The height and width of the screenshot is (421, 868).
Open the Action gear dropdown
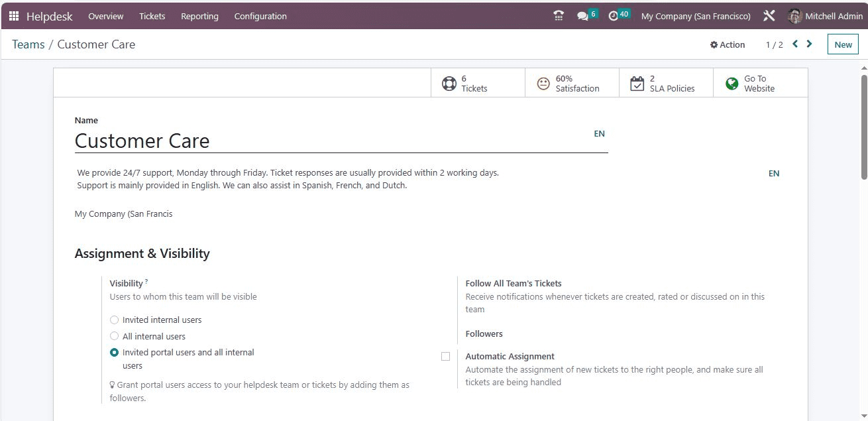coord(728,45)
